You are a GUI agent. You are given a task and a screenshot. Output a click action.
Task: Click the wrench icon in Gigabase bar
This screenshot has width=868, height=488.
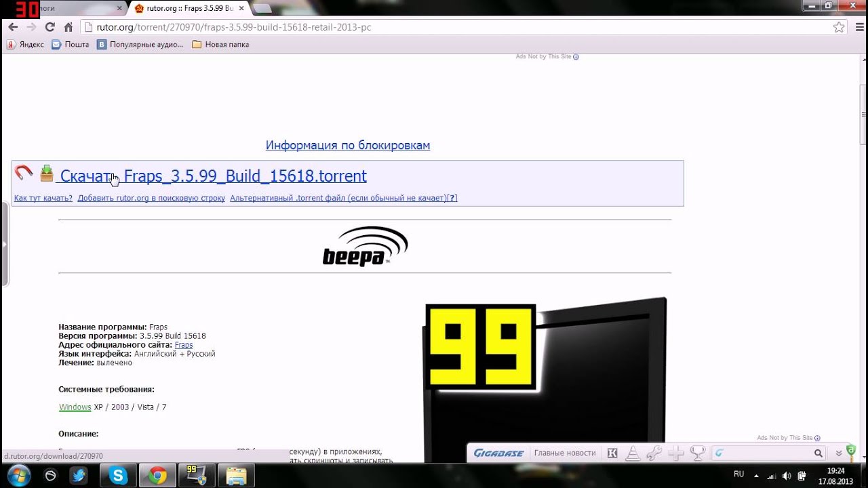click(x=654, y=453)
